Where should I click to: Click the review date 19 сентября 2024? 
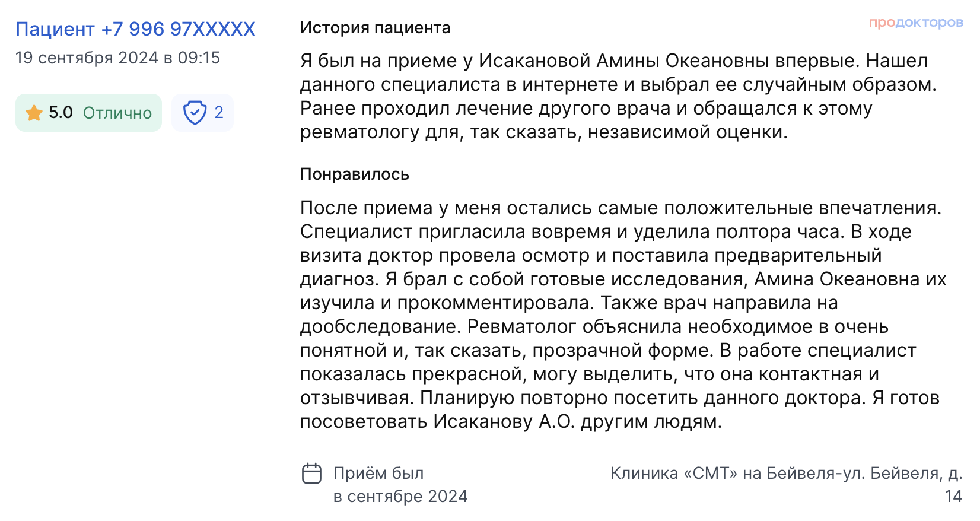click(87, 58)
